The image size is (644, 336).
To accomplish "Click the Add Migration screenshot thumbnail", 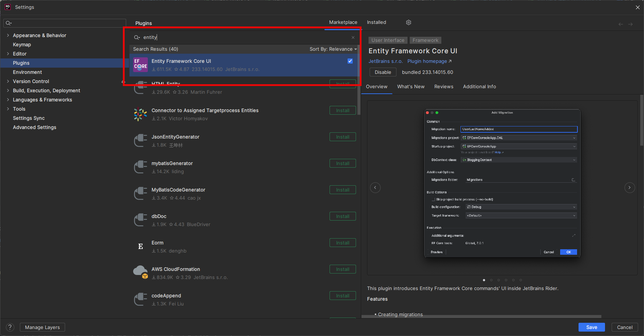I will [502, 183].
